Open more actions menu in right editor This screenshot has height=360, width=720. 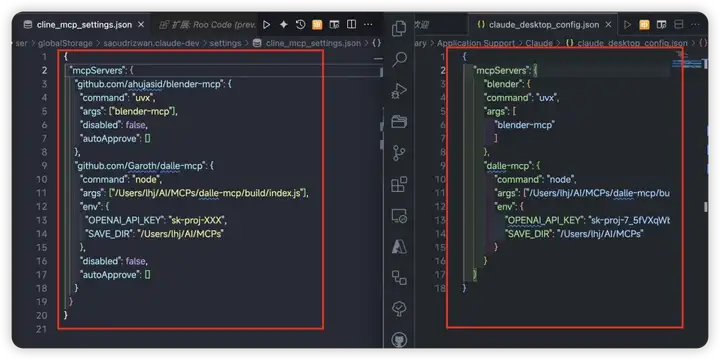[x=695, y=25]
